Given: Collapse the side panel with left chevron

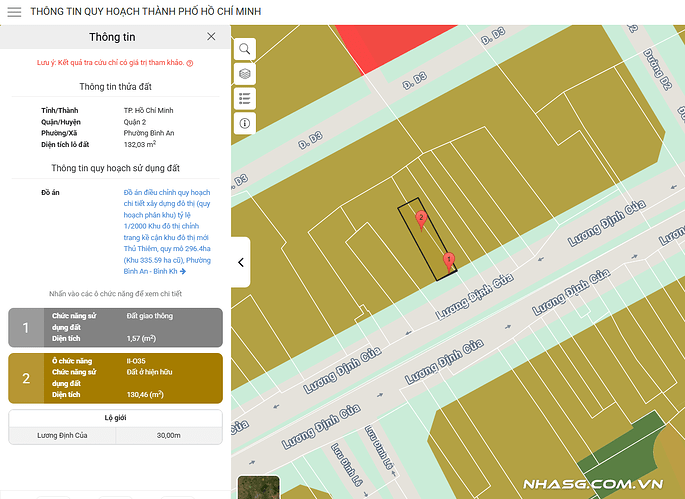Looking at the screenshot, I should (241, 262).
